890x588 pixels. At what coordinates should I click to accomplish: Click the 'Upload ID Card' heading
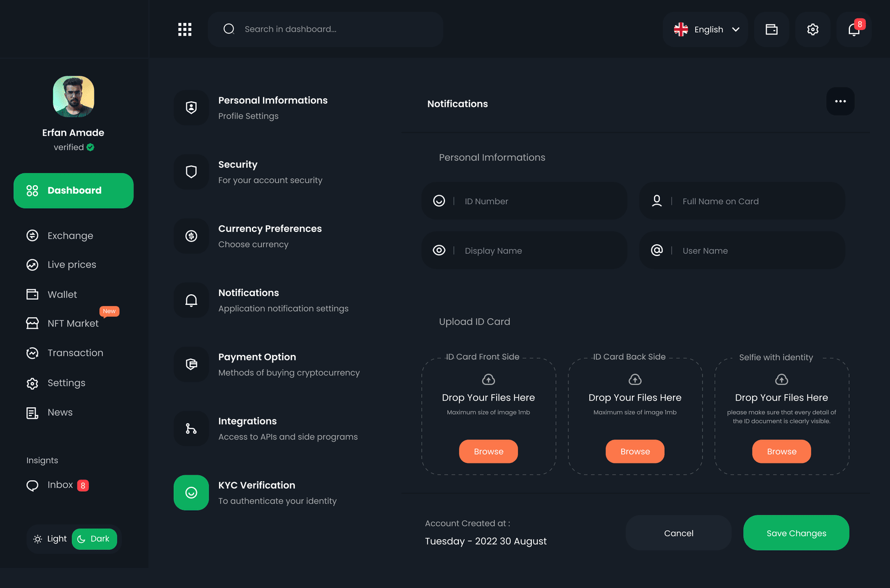click(x=474, y=322)
